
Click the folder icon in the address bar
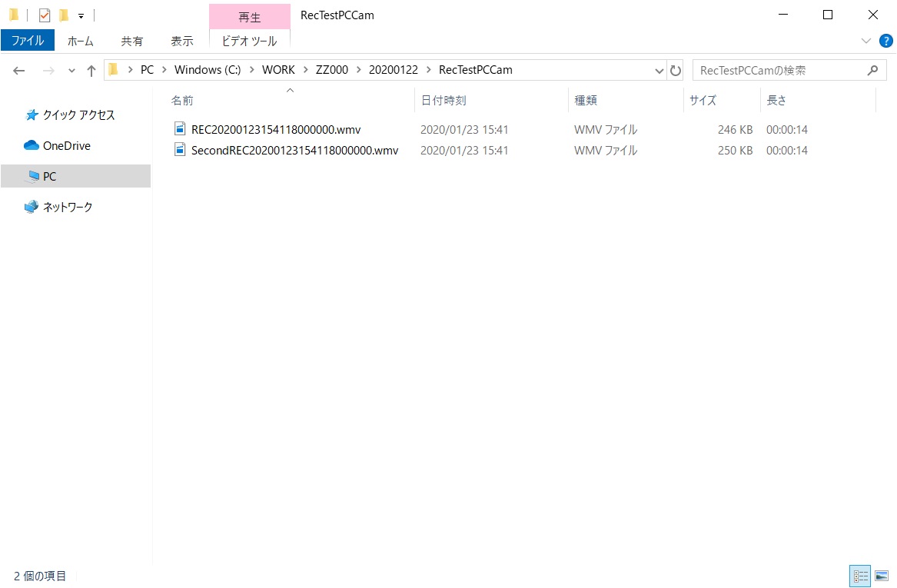click(113, 70)
